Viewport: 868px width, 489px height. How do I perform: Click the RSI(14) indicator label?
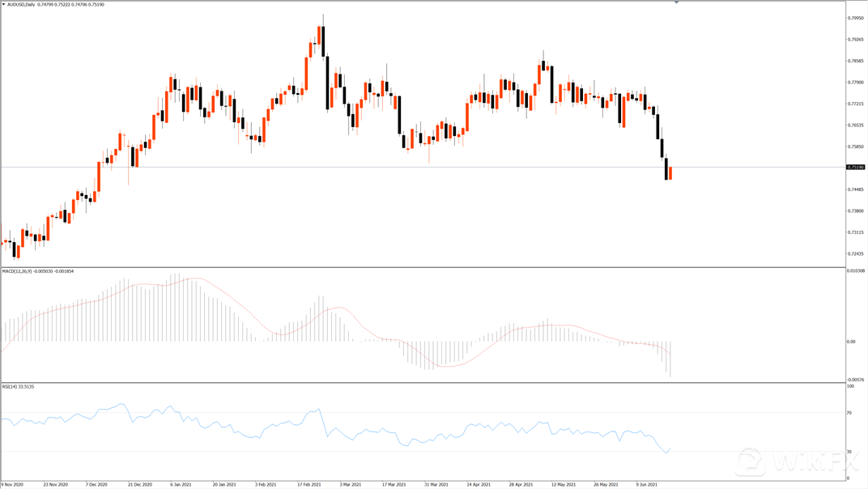(x=11, y=386)
